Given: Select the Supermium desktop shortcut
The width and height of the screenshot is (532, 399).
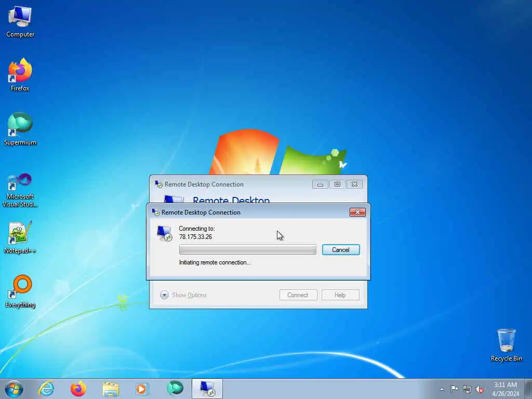Looking at the screenshot, I should [x=20, y=129].
